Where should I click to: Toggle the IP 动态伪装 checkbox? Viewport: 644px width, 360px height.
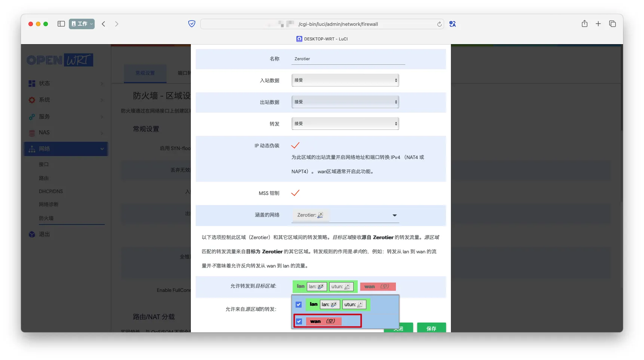[x=295, y=146]
